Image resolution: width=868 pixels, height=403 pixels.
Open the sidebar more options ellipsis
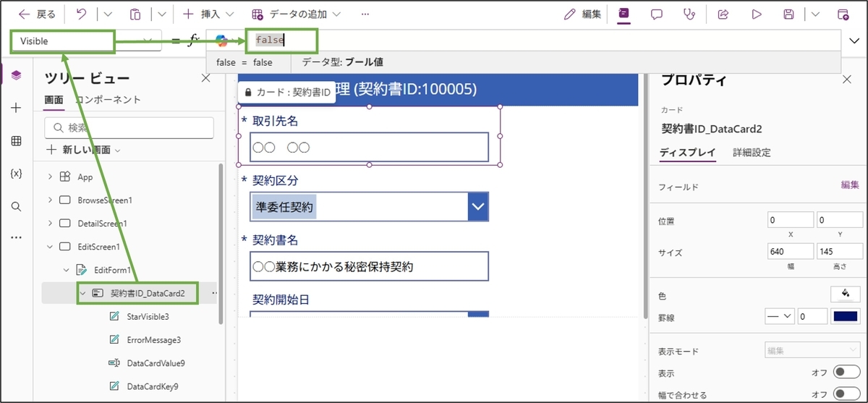[17, 237]
